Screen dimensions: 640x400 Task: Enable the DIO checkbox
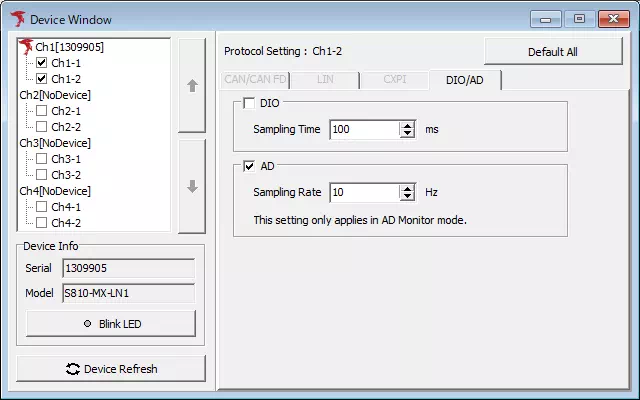coord(249,103)
